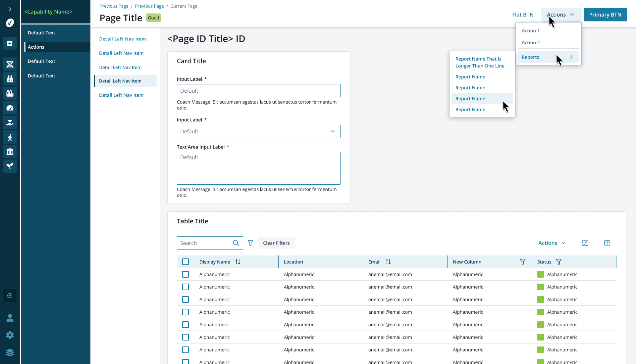Select Action 1 in the Actions menu
This screenshot has width=636, height=364.
tap(530, 30)
